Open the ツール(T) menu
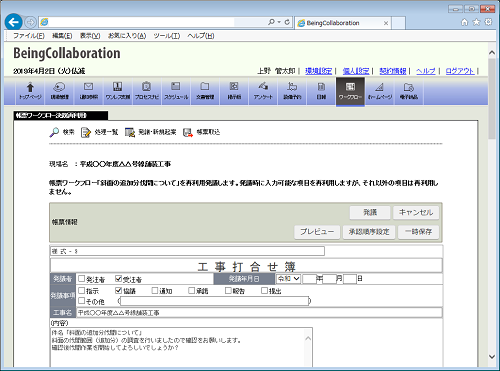 (x=167, y=36)
